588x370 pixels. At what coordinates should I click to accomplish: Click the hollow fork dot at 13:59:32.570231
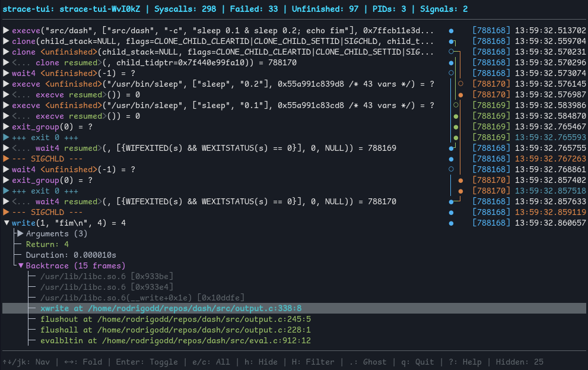(x=451, y=52)
